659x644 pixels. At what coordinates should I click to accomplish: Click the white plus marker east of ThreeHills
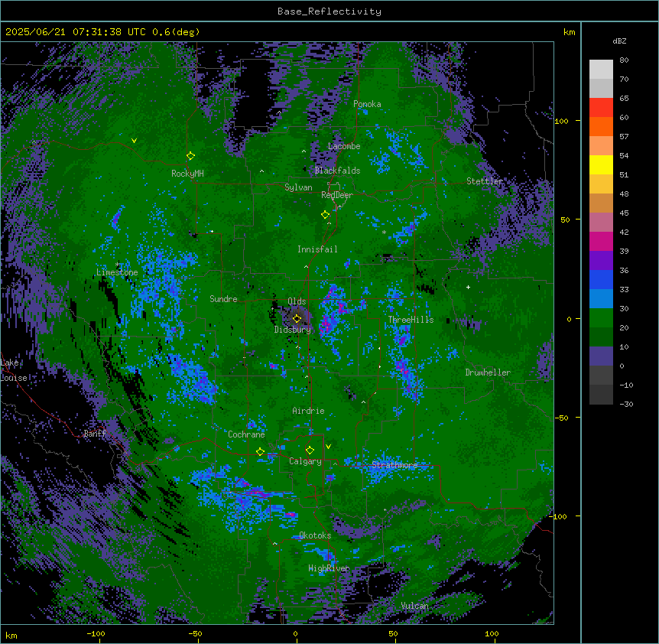pos(468,287)
